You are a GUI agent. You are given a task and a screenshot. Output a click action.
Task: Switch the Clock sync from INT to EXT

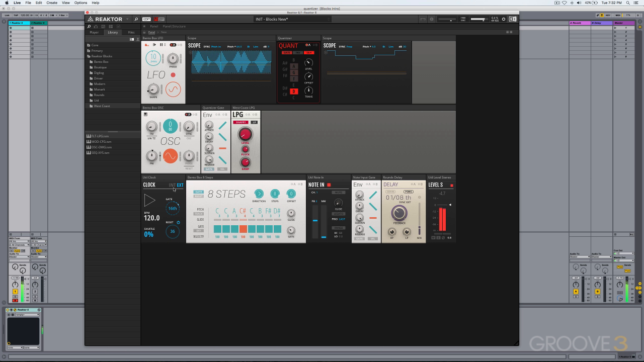pos(180,185)
